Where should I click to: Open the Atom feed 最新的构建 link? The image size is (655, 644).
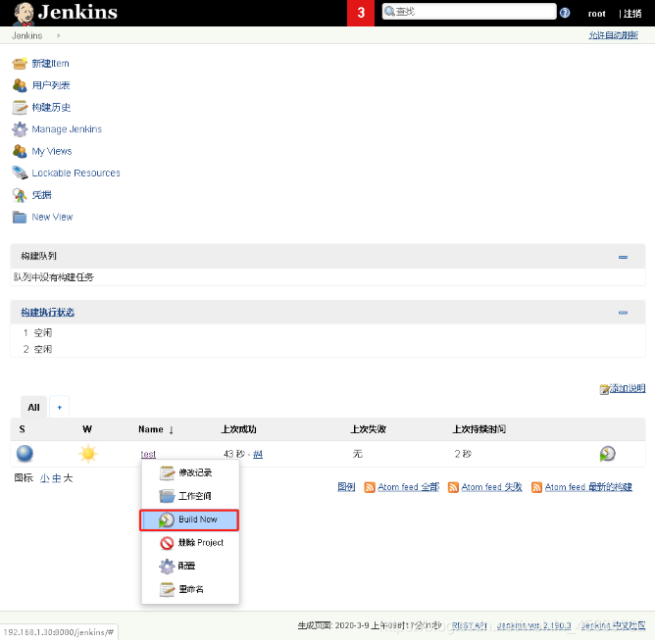tap(588, 487)
